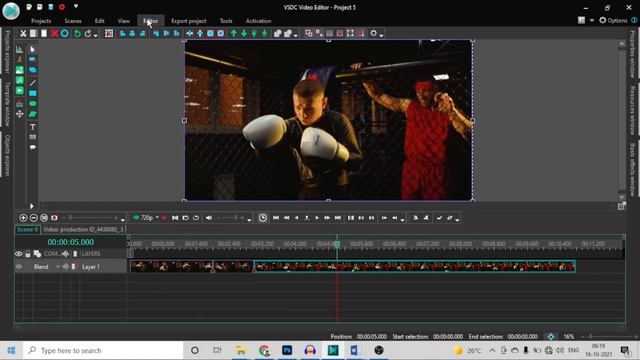Select the text T tool

(33, 127)
